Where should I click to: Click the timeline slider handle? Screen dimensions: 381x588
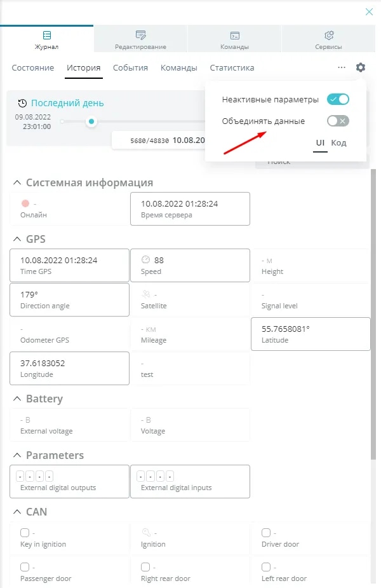(92, 121)
